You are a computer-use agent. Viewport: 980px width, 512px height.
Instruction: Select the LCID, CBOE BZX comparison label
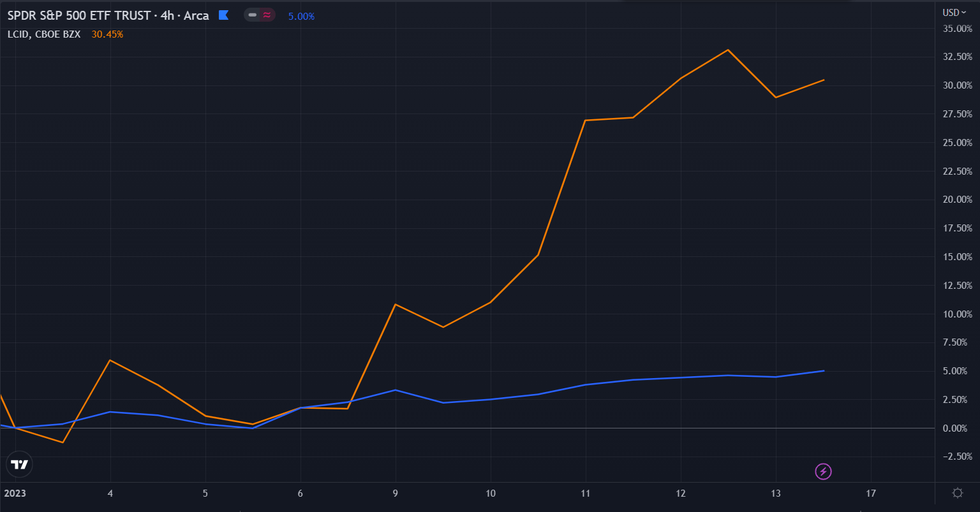click(44, 34)
